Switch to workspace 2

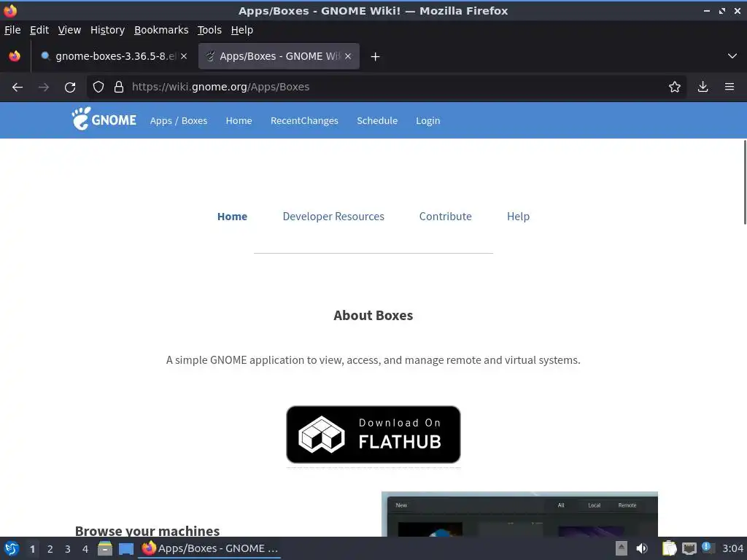tap(50, 549)
